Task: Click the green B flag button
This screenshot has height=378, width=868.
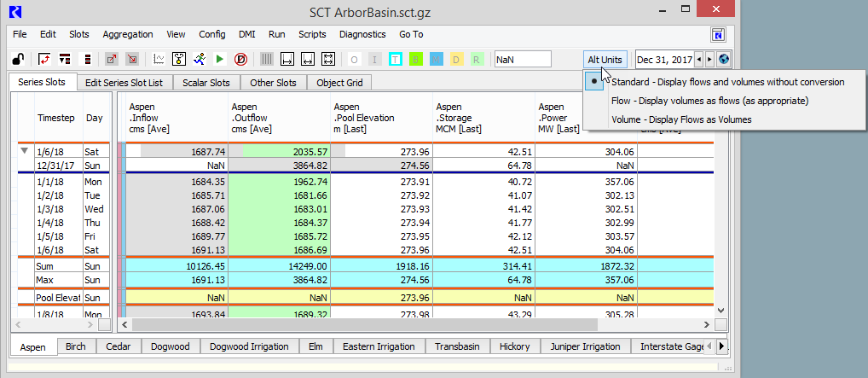Action: click(415, 60)
